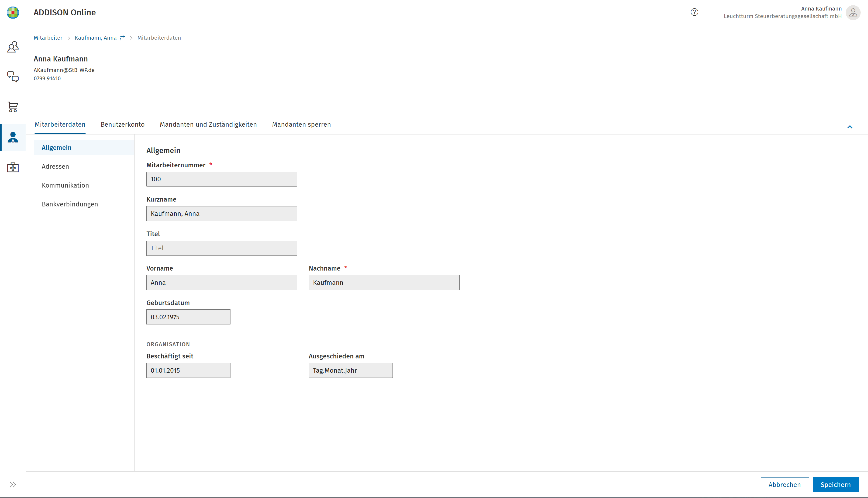Open the Mandanten sperren tab
This screenshot has width=868, height=498.
pos(301,124)
